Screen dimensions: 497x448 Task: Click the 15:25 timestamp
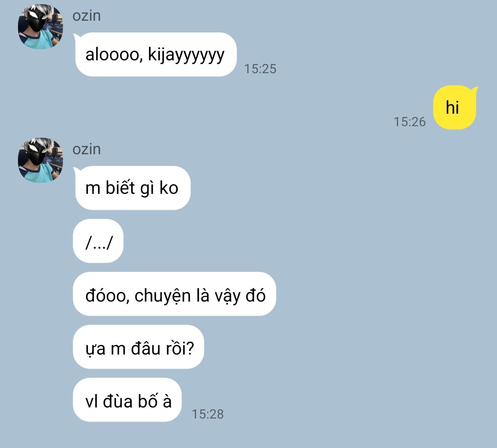pos(260,69)
